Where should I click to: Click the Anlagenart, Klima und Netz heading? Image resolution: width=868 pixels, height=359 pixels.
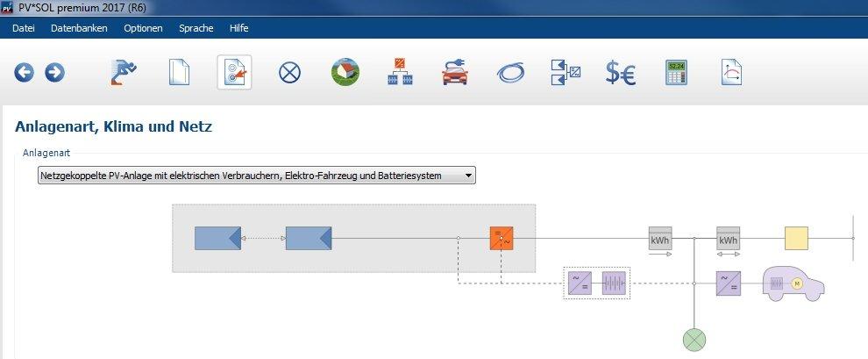coord(113,127)
